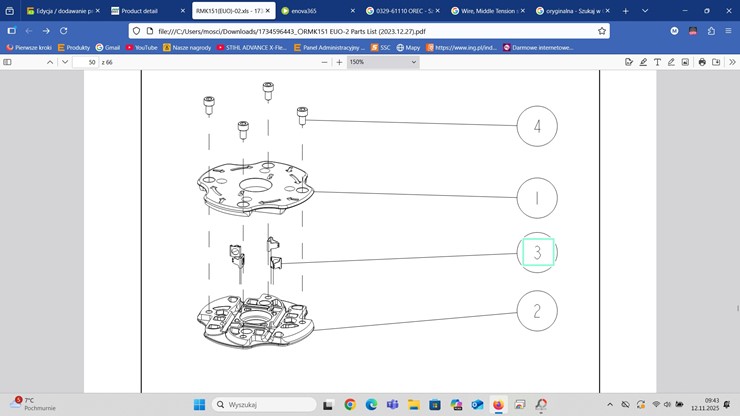The height and width of the screenshot is (416, 740).
Task: Open the extensions puzzle icon
Action: [x=711, y=31]
